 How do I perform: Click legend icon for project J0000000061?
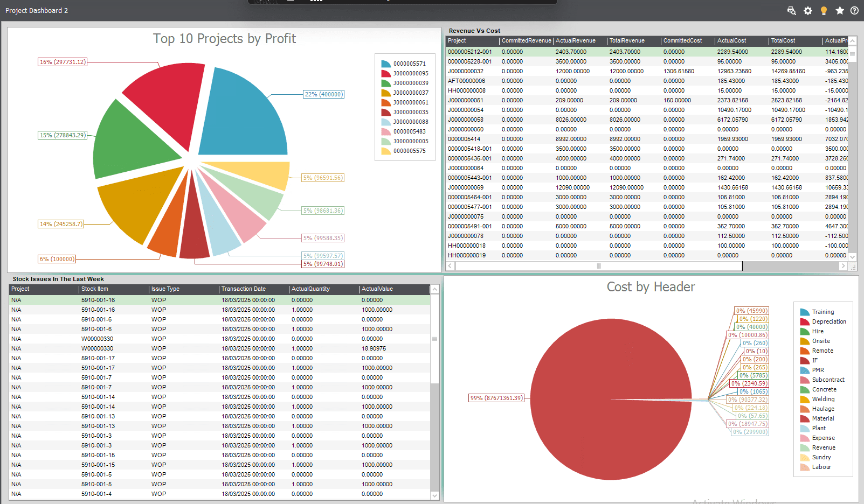pos(386,102)
